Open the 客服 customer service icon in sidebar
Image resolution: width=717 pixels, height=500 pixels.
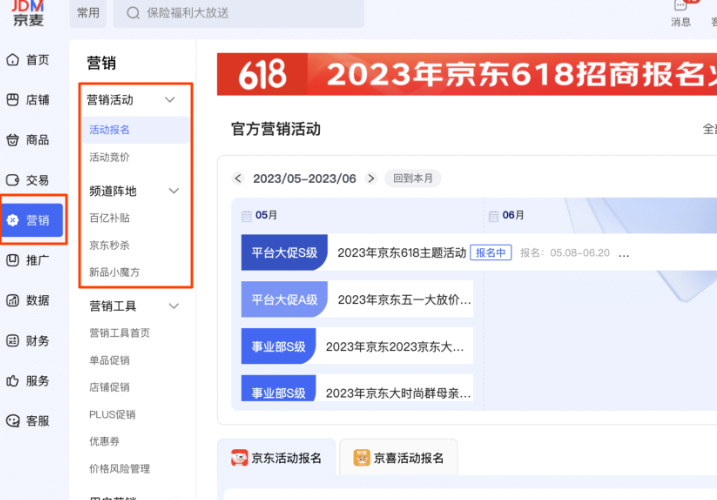13,421
